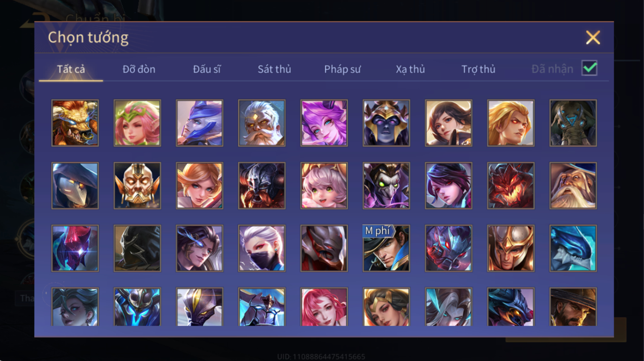Image resolution: width=644 pixels, height=361 pixels.
Task: Pick the pink-haired hero with leaf crown
Action: pos(137,123)
